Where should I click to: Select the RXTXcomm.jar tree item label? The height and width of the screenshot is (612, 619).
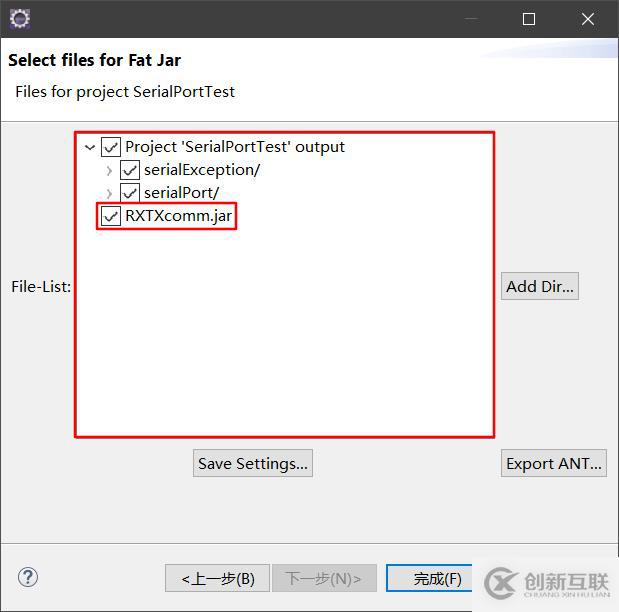(x=179, y=216)
